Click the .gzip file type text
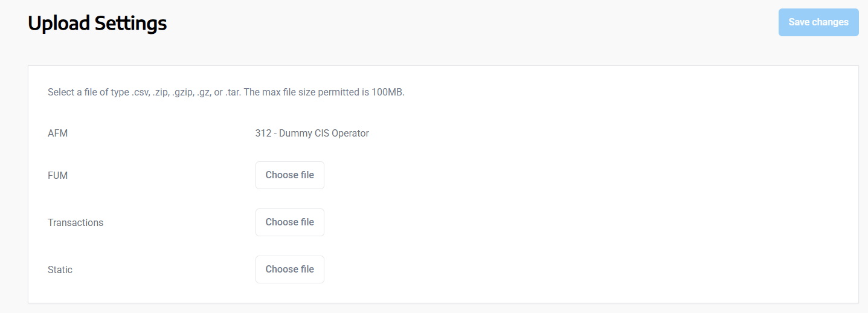Screen dimensions: 868x313 pos(185,93)
